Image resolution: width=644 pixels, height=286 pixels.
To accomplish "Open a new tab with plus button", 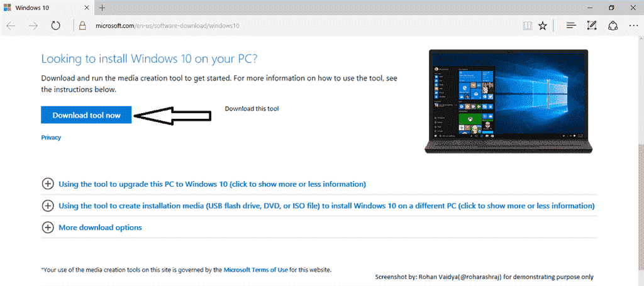I will click(103, 8).
